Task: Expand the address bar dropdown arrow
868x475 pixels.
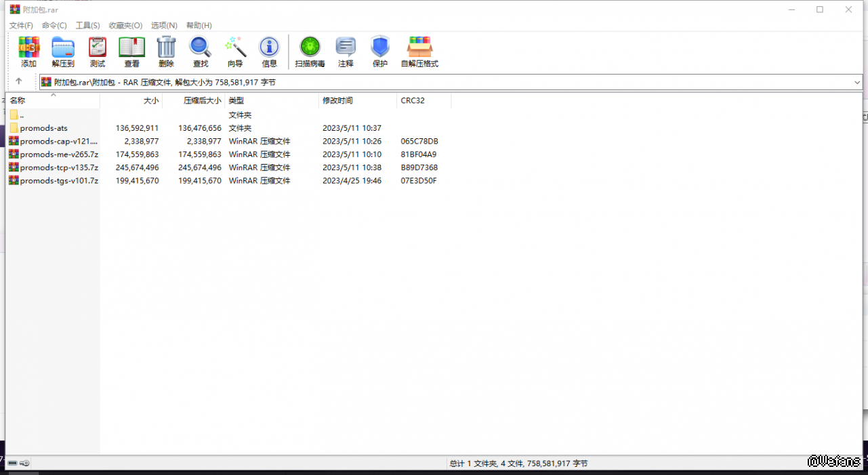Action: point(857,82)
